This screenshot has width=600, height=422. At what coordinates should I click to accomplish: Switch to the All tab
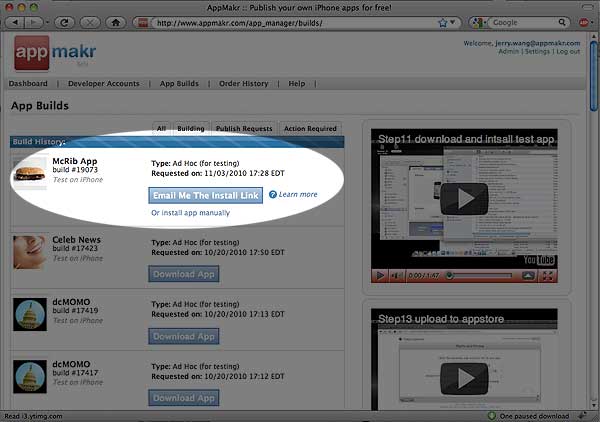click(x=161, y=129)
